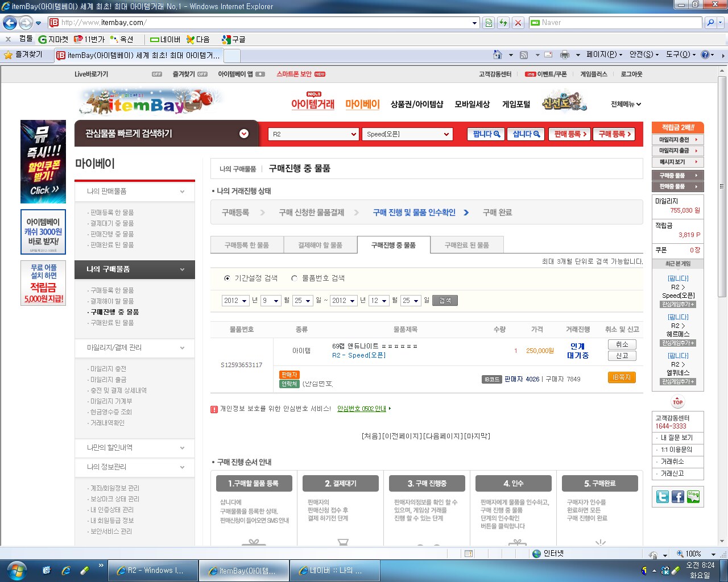Switch to 구매완료 된 물품 tab
The width and height of the screenshot is (728, 582).
(x=466, y=245)
